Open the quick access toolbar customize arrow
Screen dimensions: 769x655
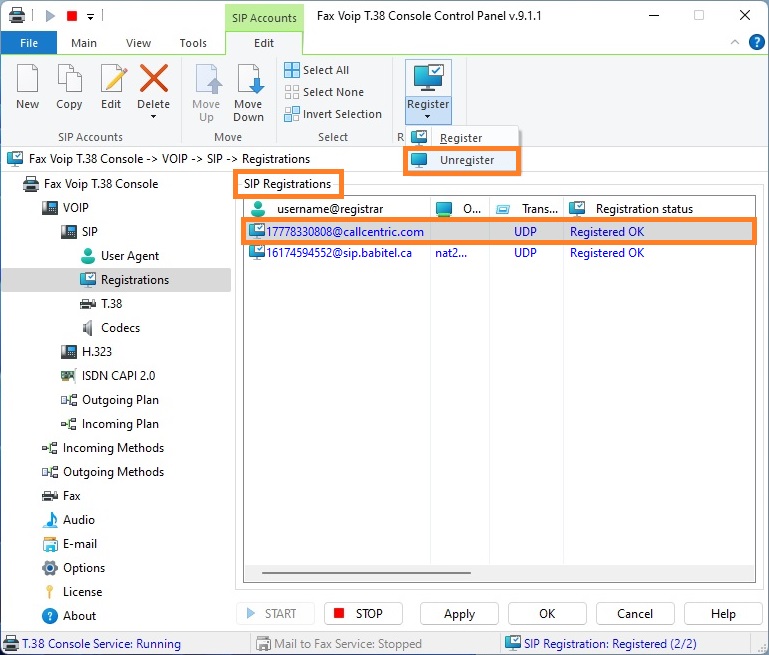[x=90, y=17]
